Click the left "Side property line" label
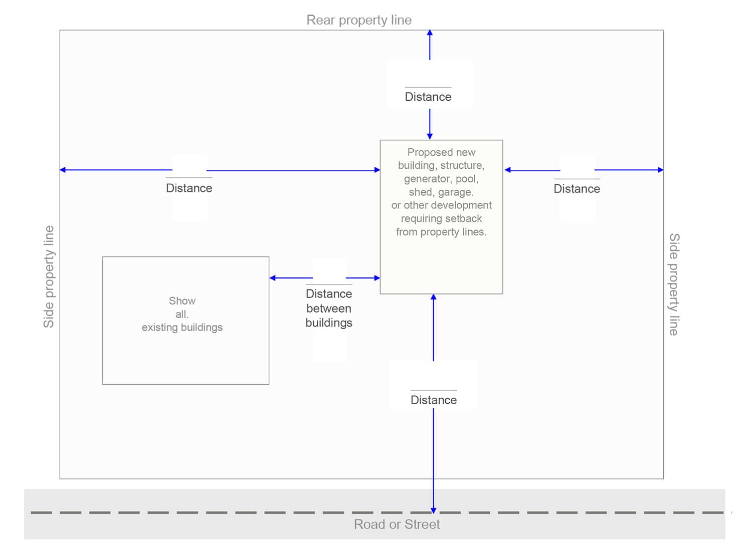The width and height of the screenshot is (752, 560). click(x=49, y=276)
